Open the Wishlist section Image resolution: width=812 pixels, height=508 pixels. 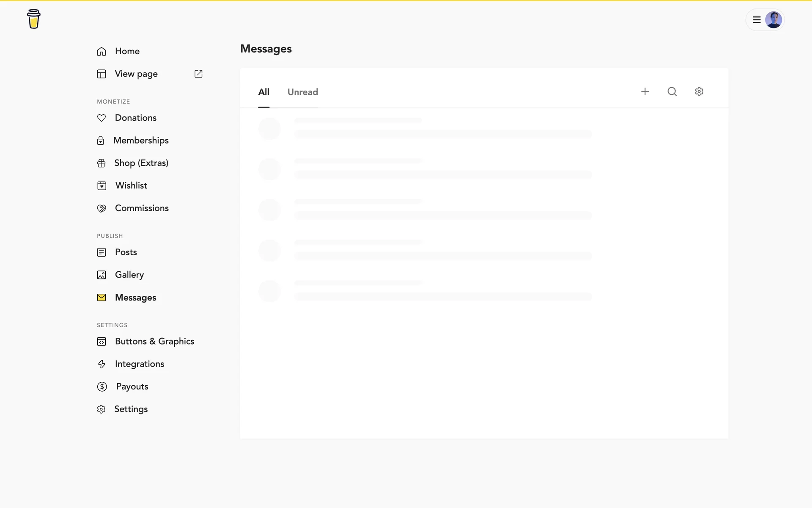point(131,185)
